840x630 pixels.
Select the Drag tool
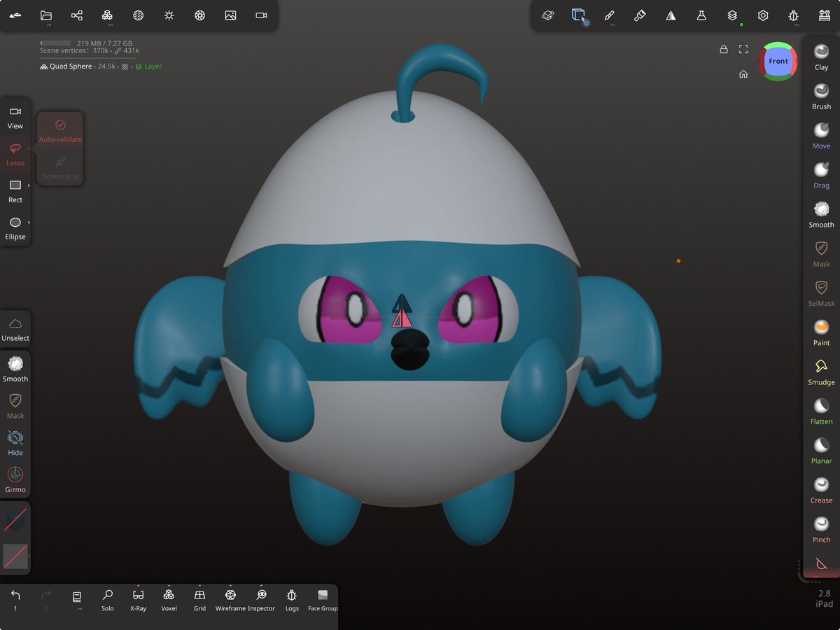pyautogui.click(x=821, y=175)
